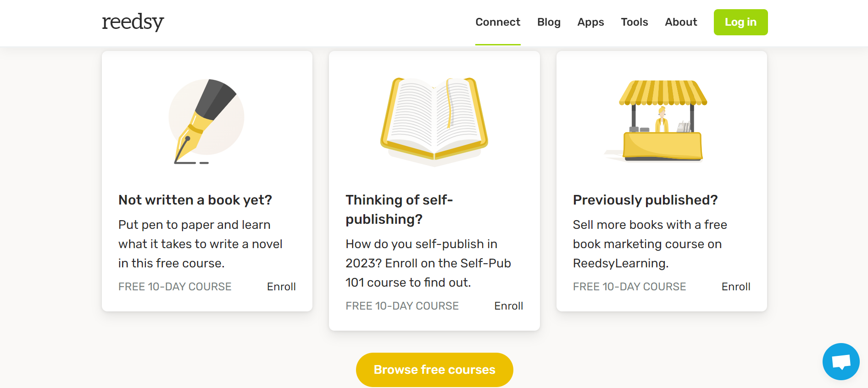The width and height of the screenshot is (868, 388).
Task: Enroll in the novel writing course
Action: coord(281,287)
